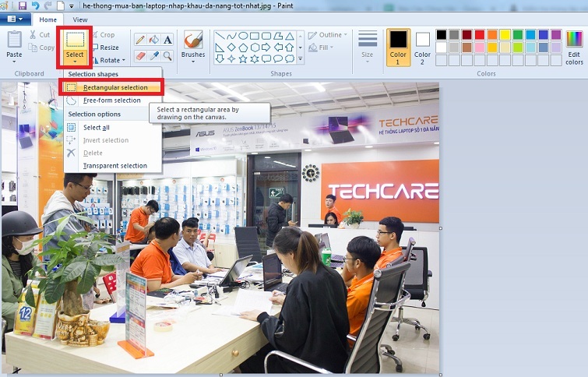
Task: Pick the yellow color swatch
Action: click(505, 34)
